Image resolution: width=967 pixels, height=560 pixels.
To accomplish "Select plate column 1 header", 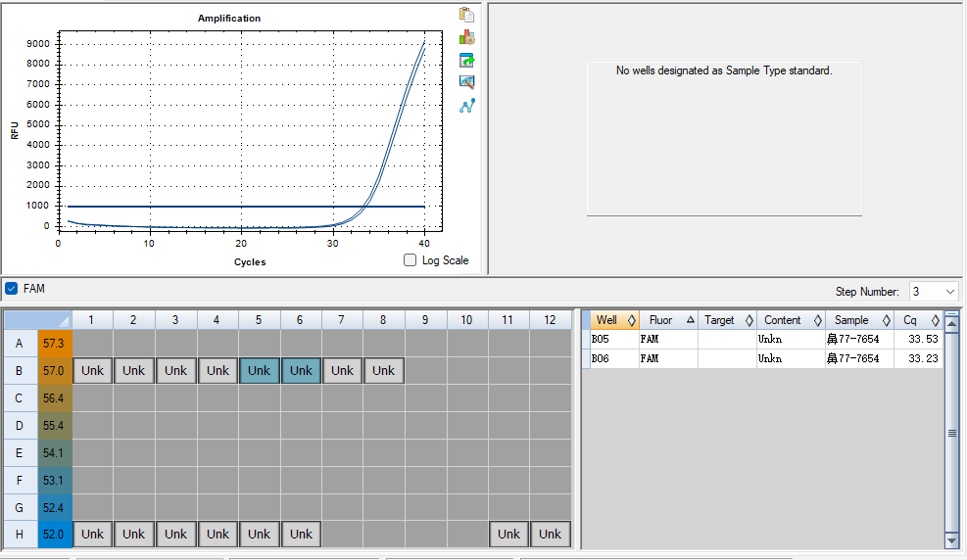I will (x=91, y=320).
